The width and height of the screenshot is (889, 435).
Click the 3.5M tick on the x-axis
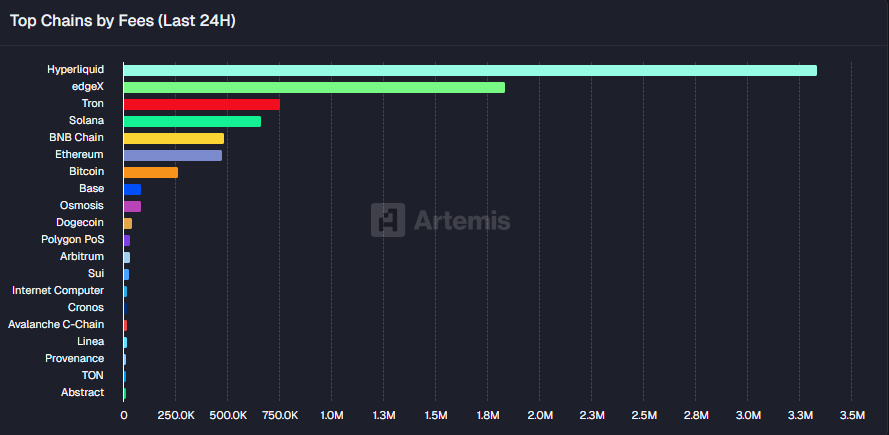click(x=851, y=415)
